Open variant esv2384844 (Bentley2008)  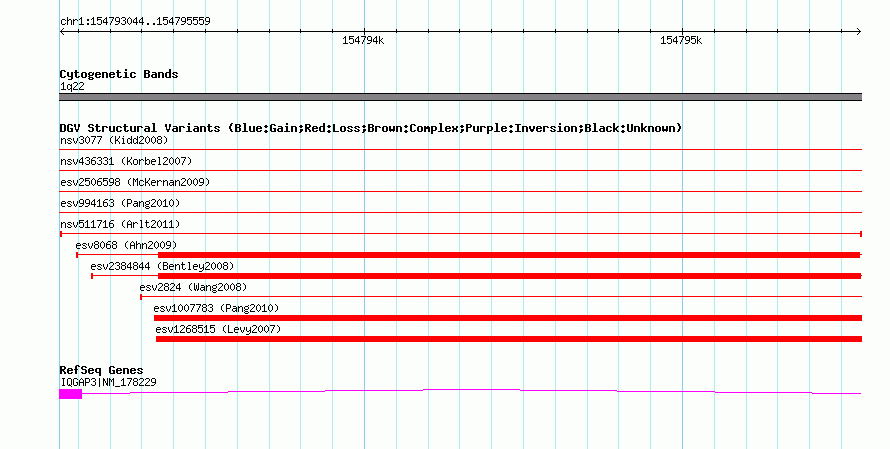click(162, 266)
